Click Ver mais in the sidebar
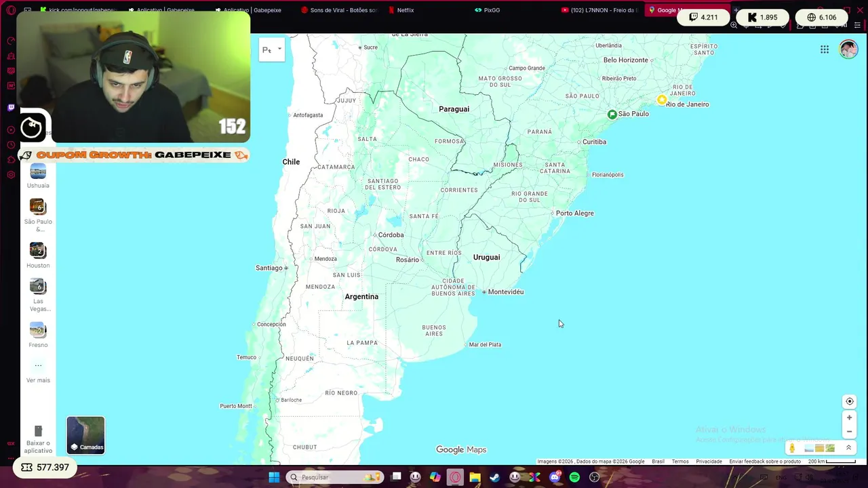This screenshot has width=868, height=488. (x=38, y=371)
